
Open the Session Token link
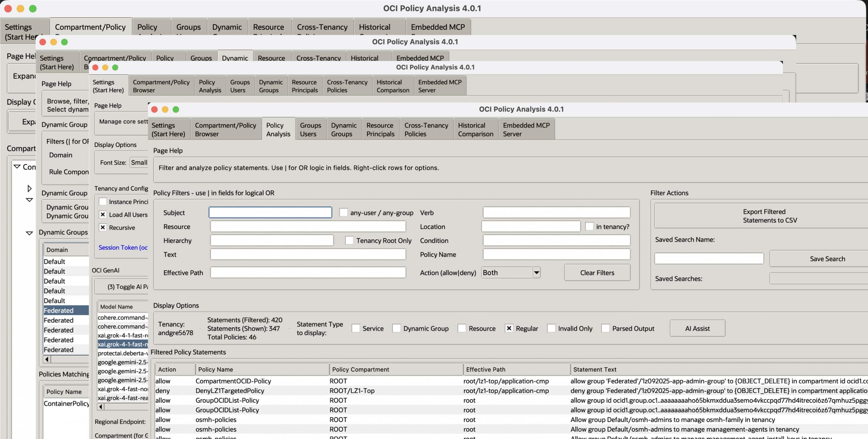point(123,247)
